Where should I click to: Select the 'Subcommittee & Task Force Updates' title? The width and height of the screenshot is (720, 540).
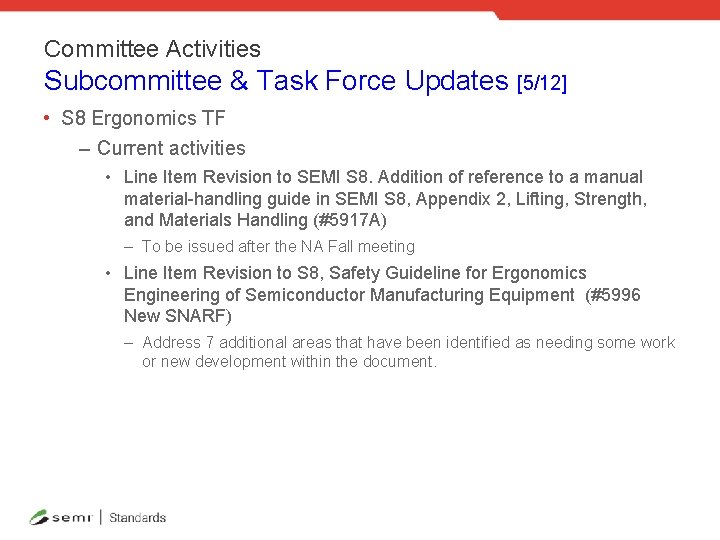pos(276,81)
